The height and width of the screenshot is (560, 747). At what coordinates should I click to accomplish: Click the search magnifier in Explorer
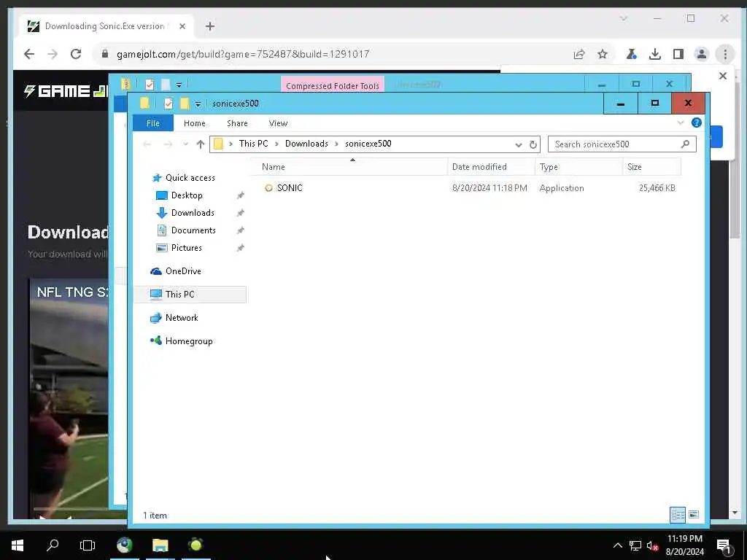685,144
